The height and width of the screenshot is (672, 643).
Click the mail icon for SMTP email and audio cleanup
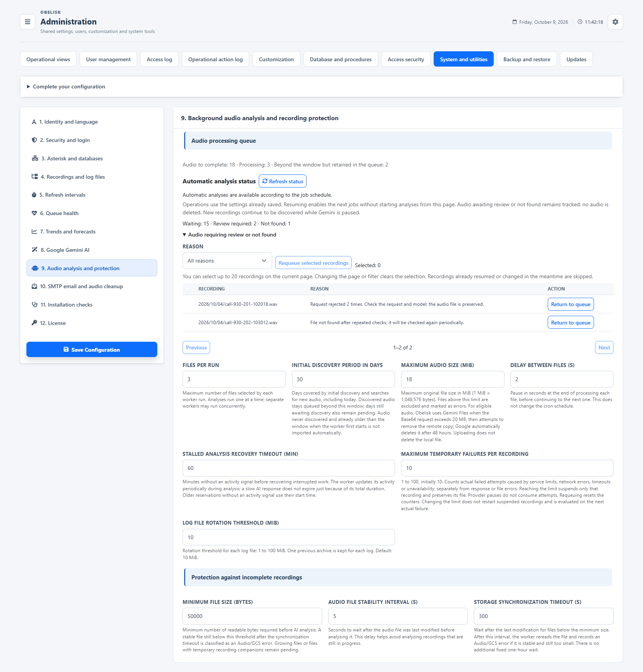pyautogui.click(x=34, y=286)
